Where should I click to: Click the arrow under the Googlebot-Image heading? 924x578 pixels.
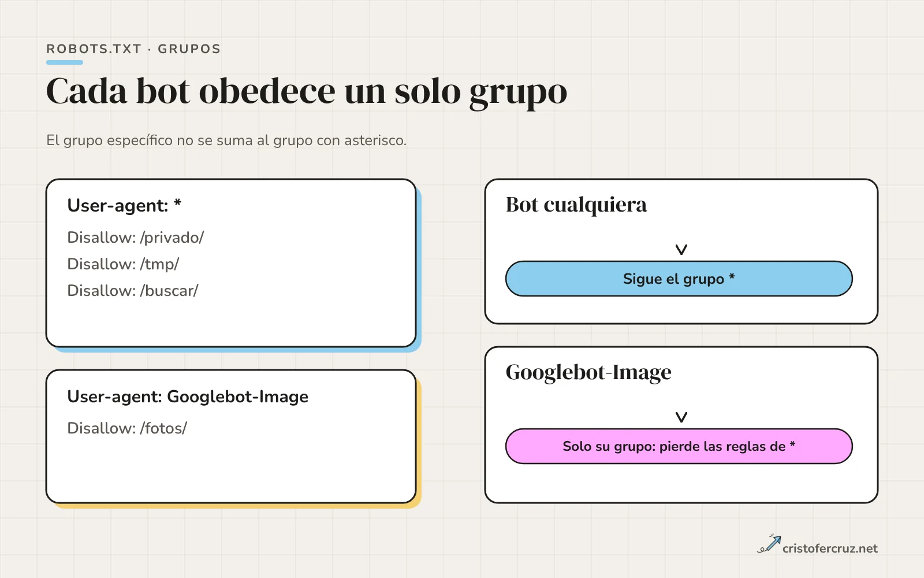pos(681,417)
